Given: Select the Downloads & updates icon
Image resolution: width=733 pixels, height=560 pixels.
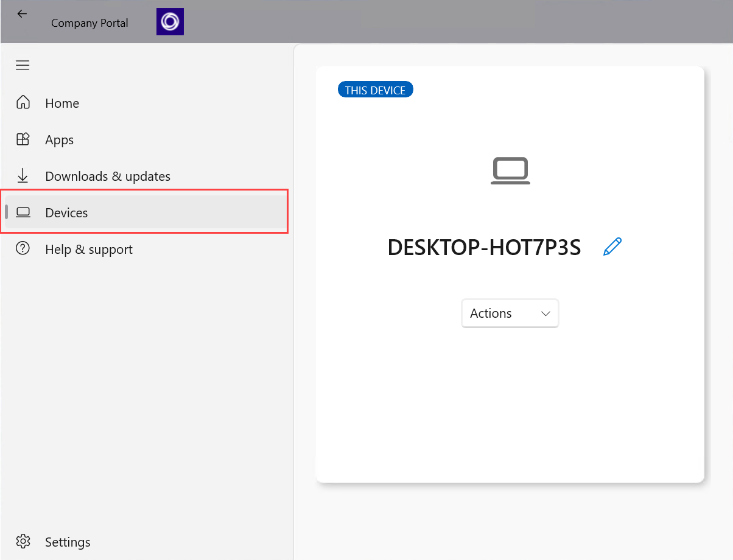Looking at the screenshot, I should click(x=23, y=176).
